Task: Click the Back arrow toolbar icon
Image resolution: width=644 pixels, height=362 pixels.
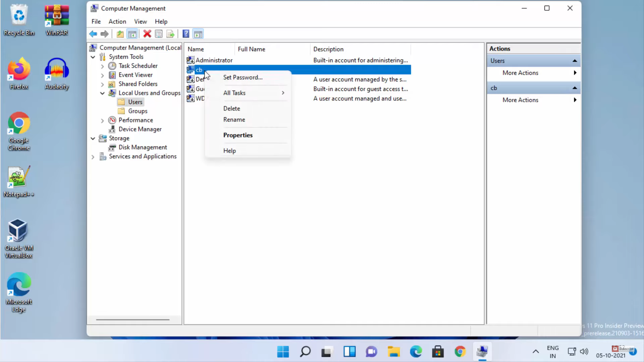Action: point(93,34)
